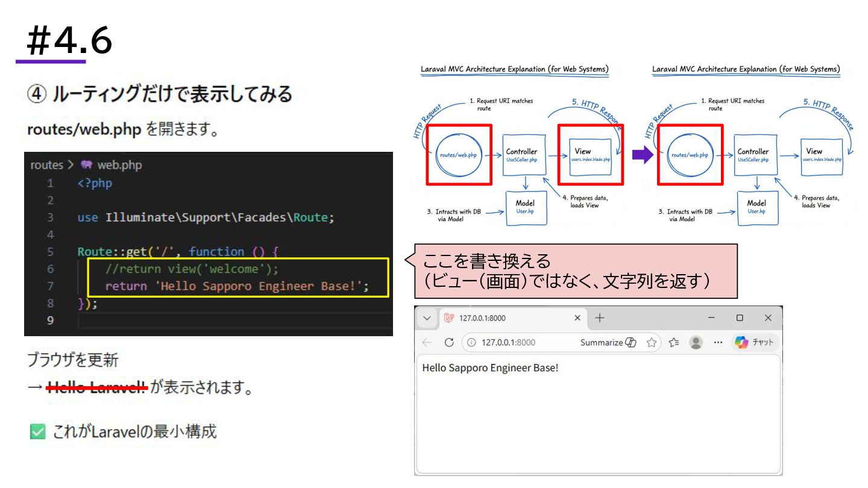Click the text 'ブラウザを更新'
Viewport: 868px width, 488px height.
73,361
